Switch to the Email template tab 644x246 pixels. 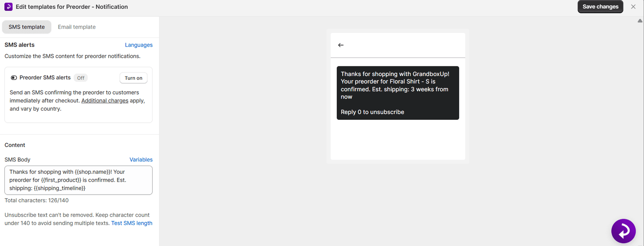[76, 27]
